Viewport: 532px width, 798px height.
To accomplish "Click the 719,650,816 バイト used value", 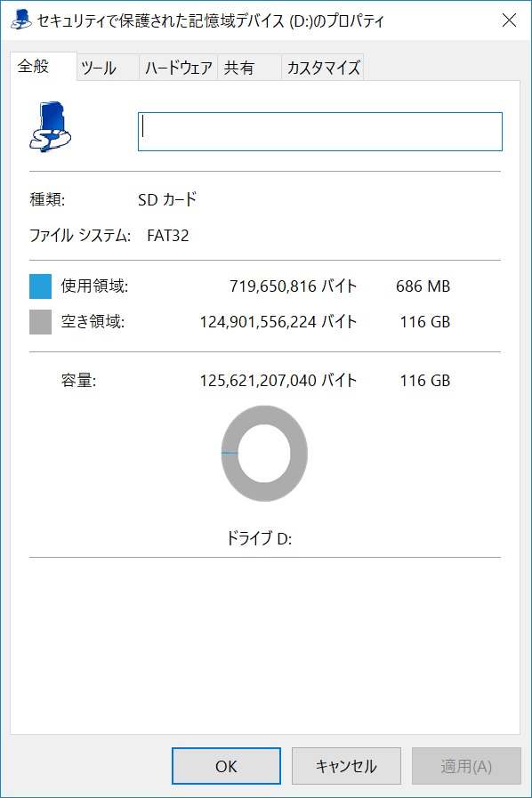I will click(294, 286).
